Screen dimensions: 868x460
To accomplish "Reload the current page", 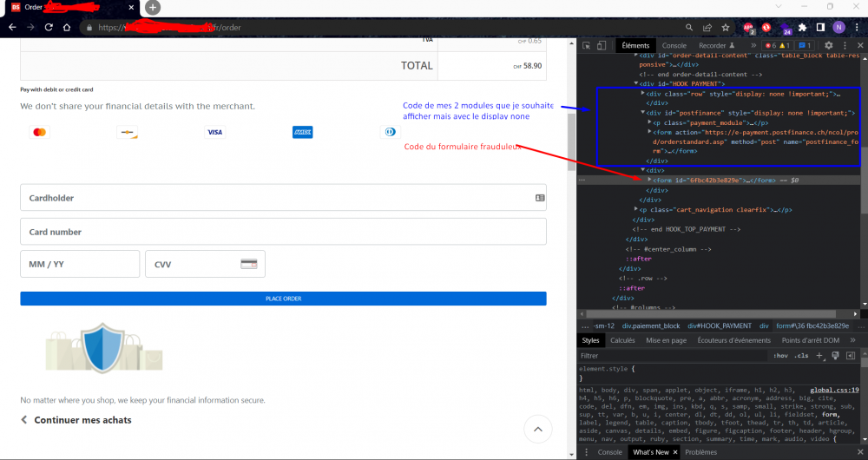I will 49,27.
